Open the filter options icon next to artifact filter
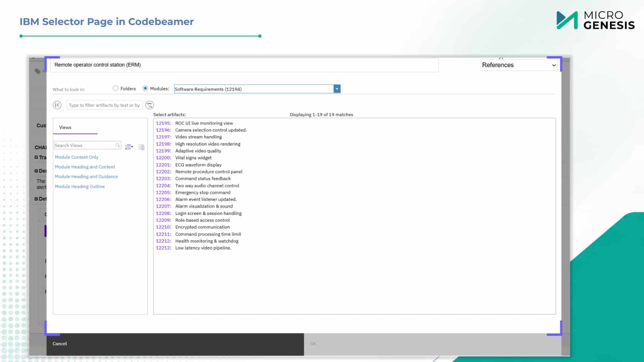Screen dimensions: 644x362 (x=150, y=105)
